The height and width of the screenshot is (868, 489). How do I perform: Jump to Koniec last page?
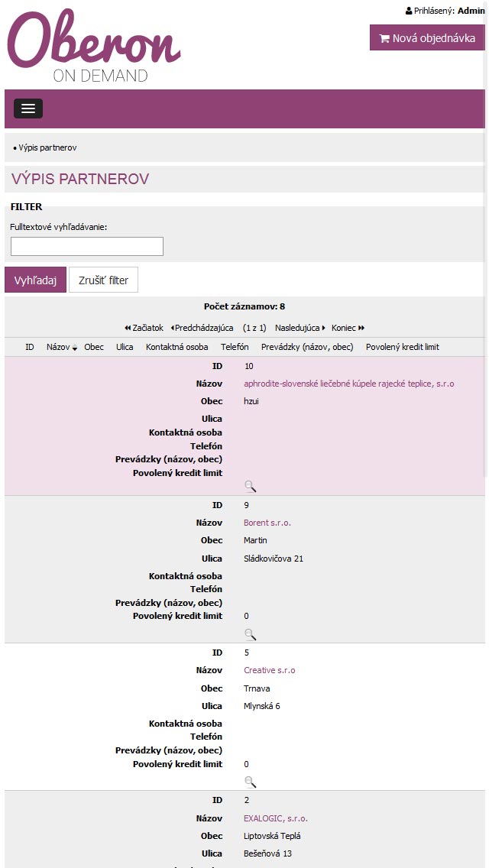coord(348,328)
